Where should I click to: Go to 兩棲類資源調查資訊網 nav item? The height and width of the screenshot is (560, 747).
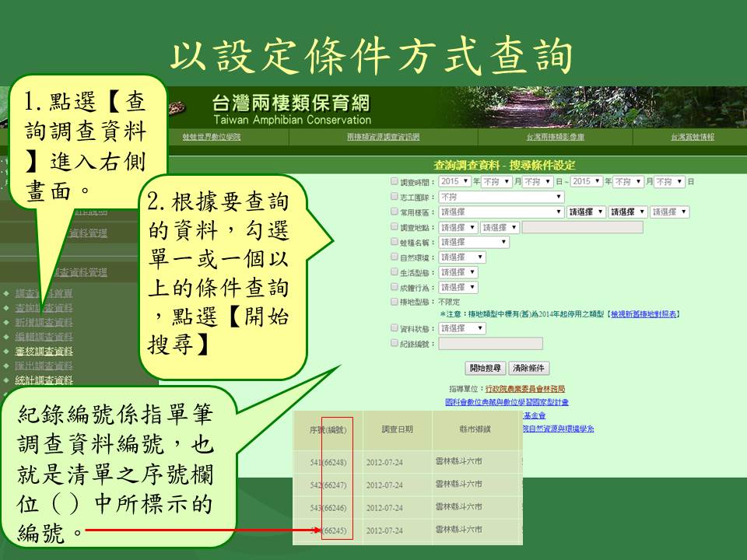click(x=383, y=137)
